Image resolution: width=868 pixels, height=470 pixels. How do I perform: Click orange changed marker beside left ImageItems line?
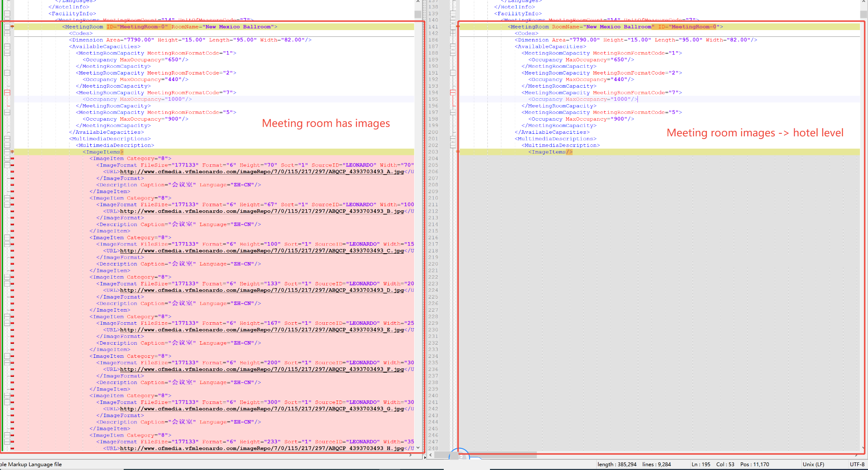[x=12, y=152]
